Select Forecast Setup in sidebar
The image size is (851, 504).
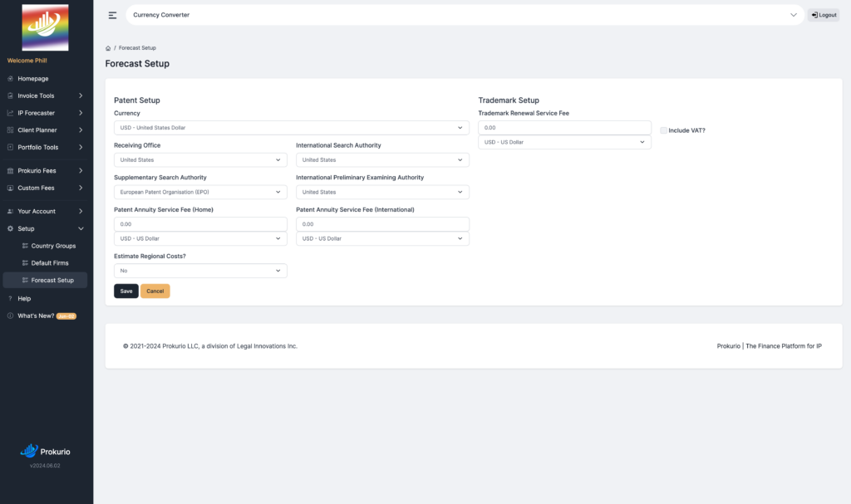45,281
